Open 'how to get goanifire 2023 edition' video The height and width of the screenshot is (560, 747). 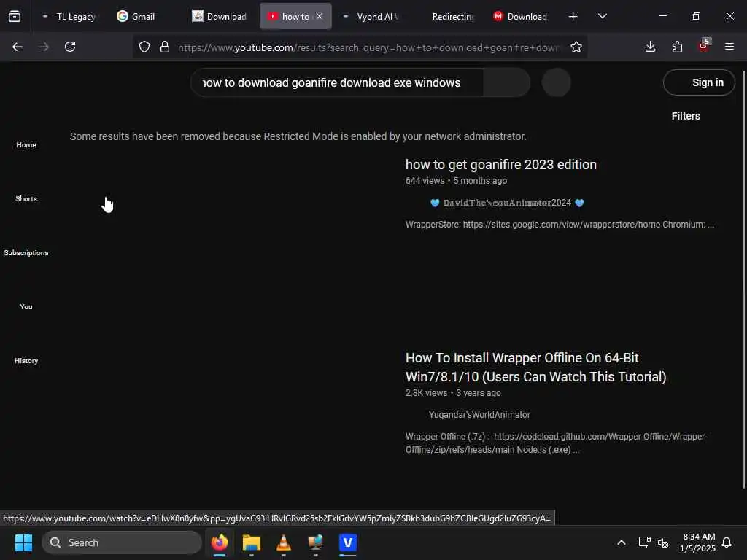tap(500, 165)
